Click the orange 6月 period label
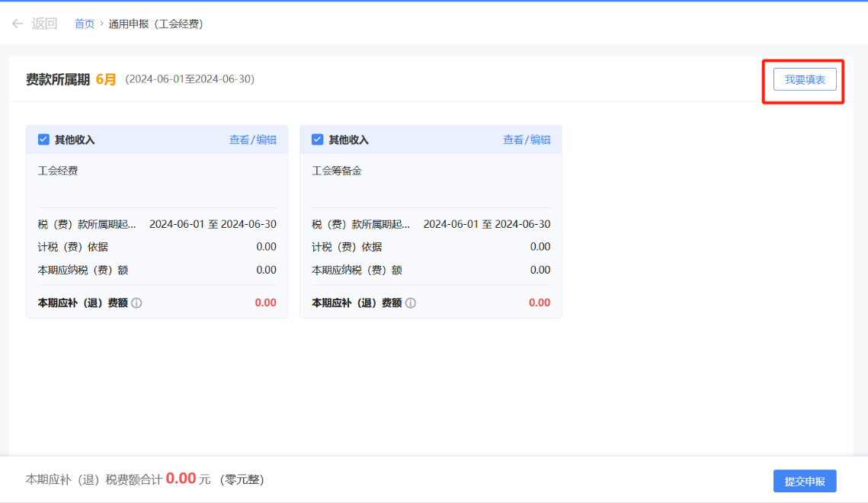 coord(106,80)
